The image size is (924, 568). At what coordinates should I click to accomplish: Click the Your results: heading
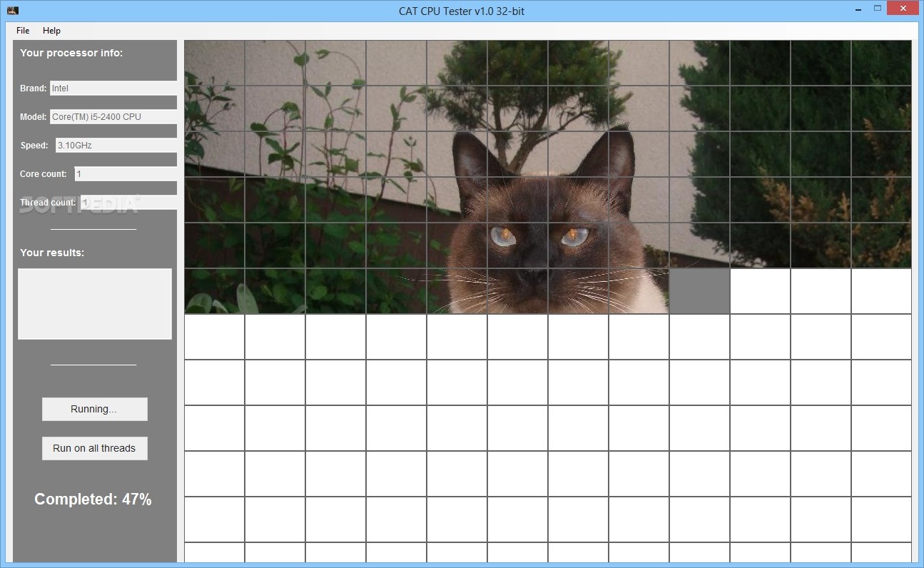[x=52, y=253]
